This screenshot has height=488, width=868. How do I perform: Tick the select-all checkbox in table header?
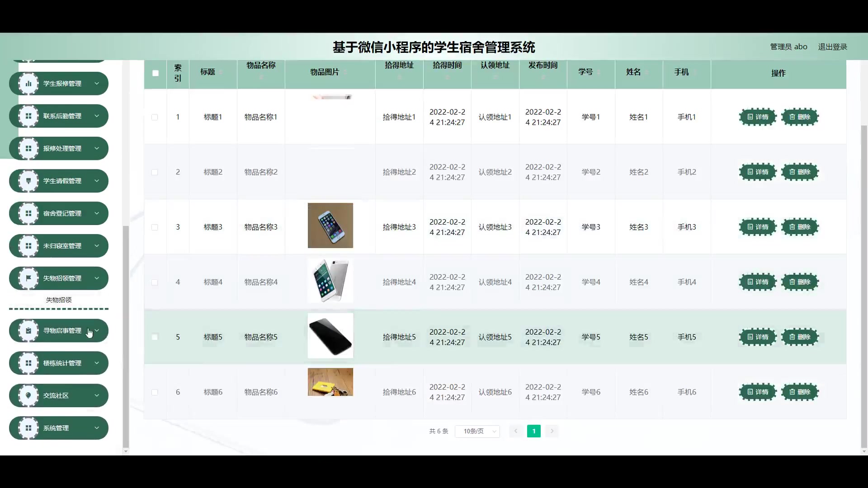[x=156, y=73]
